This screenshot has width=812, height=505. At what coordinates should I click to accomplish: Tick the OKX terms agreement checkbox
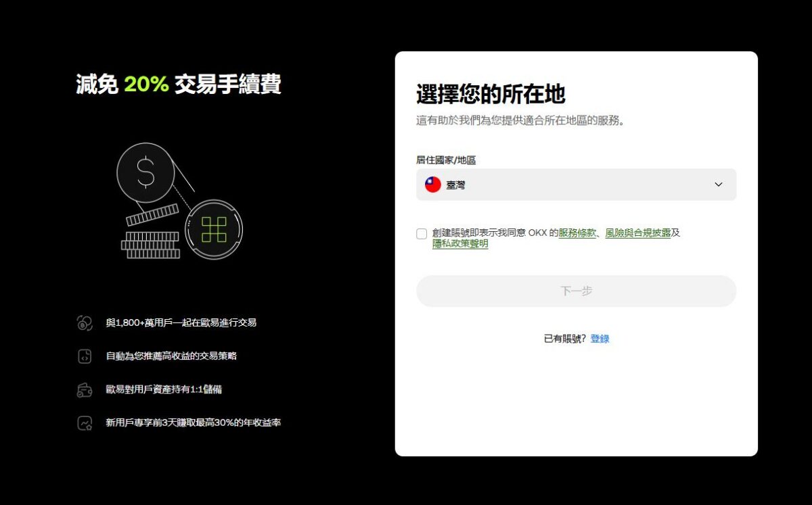coord(422,234)
